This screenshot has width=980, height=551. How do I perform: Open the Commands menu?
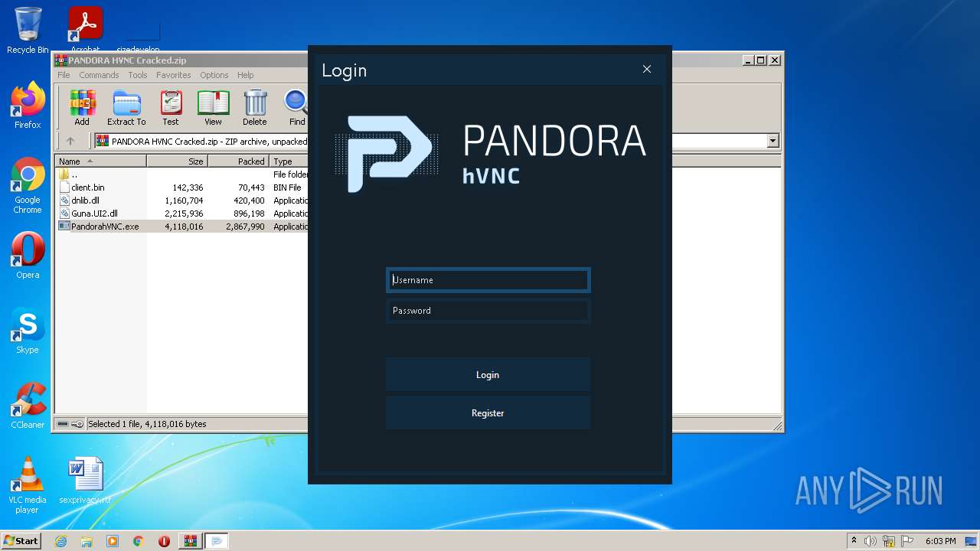pos(99,75)
